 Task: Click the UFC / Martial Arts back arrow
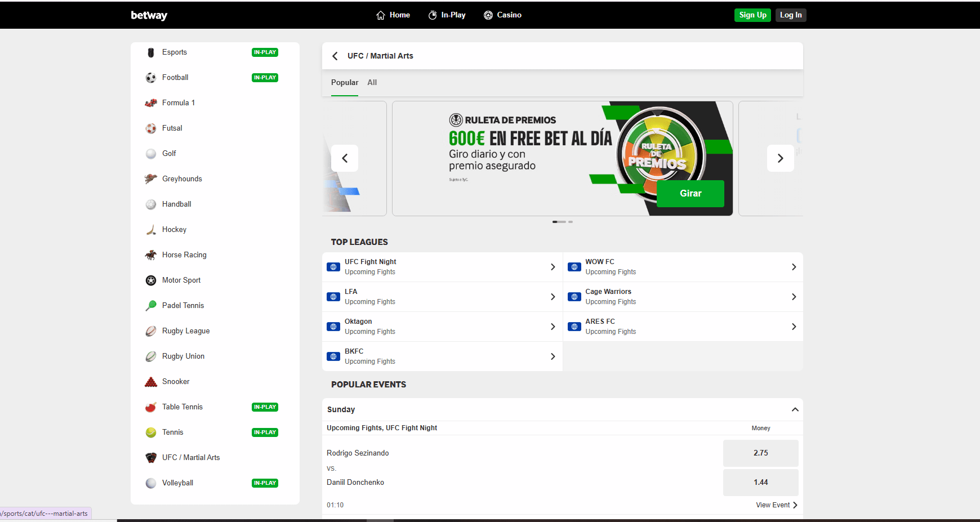click(x=335, y=56)
